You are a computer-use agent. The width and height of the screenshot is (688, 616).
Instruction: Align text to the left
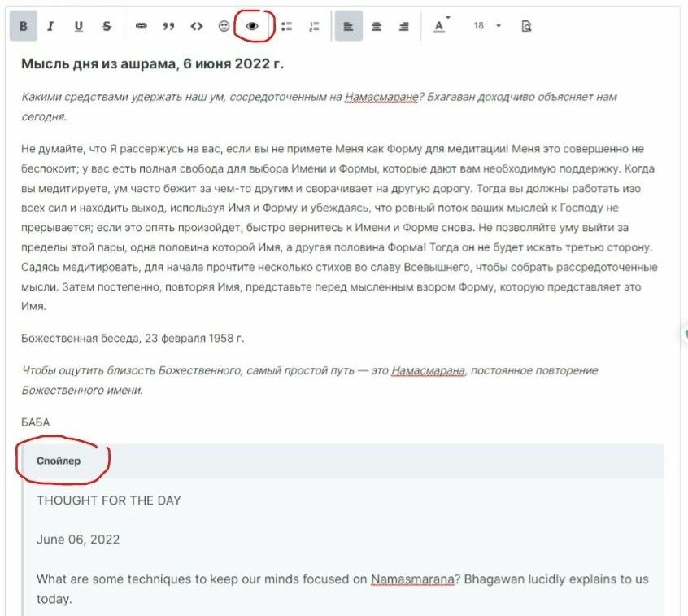(348, 26)
